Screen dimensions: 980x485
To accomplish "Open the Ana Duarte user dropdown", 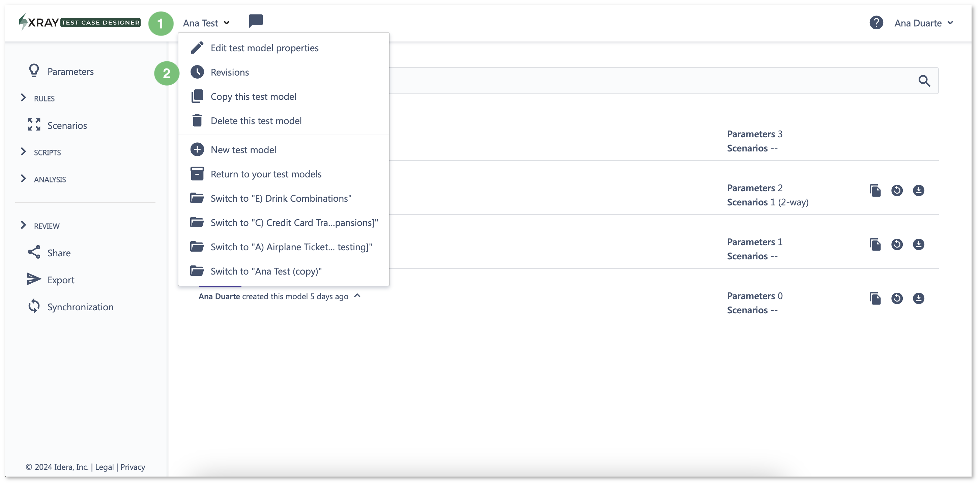I will click(x=924, y=23).
